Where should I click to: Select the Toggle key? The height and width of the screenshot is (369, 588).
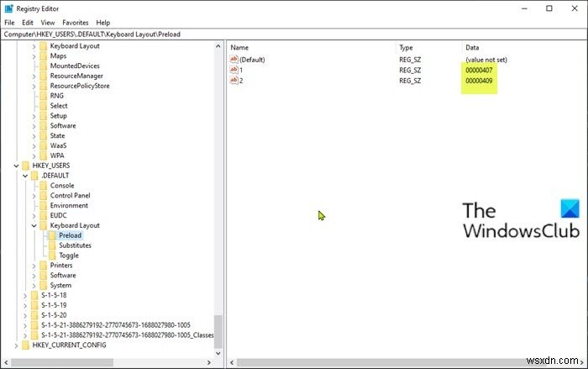click(69, 256)
